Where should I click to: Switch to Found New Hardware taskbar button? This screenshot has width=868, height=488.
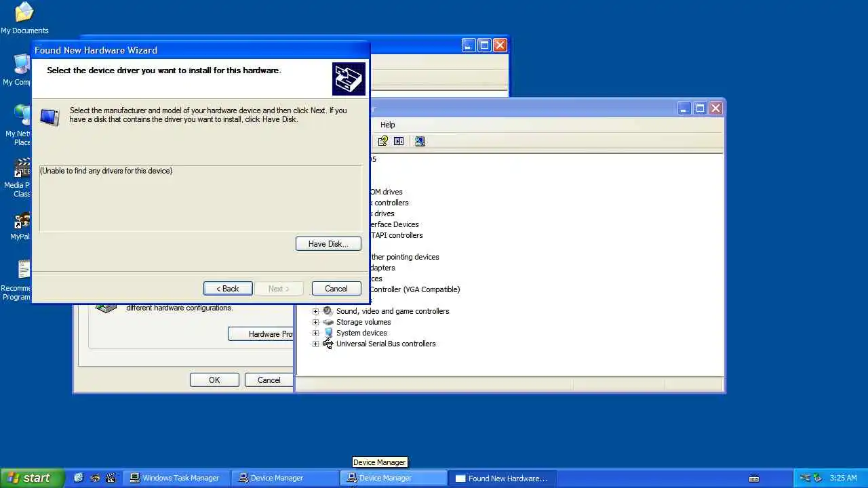501,478
